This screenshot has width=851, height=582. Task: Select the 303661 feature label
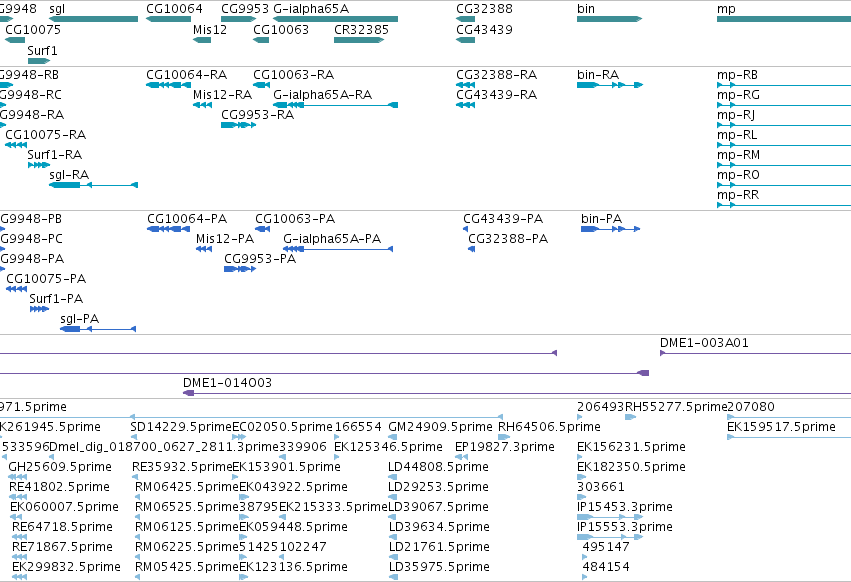click(601, 487)
